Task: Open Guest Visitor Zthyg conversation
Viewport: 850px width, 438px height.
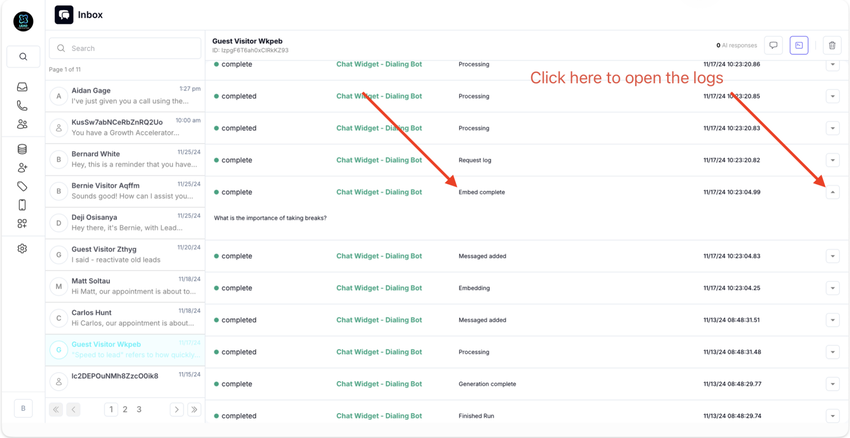Action: click(125, 255)
